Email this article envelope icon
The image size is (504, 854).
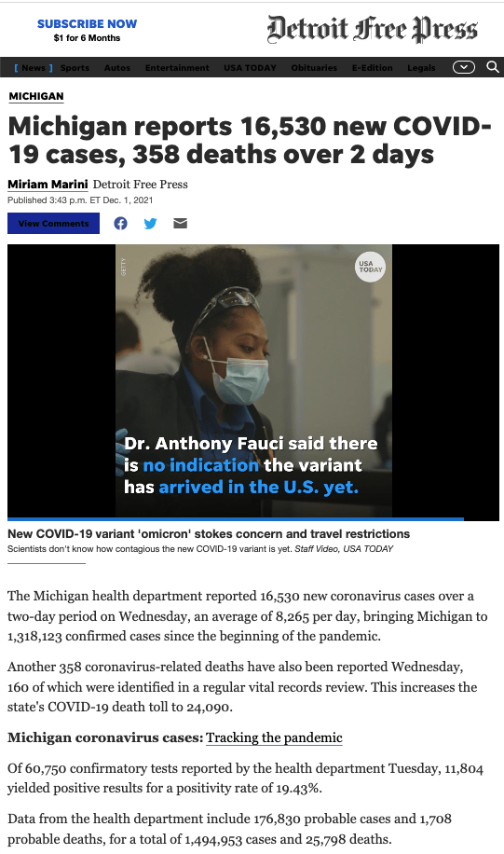[180, 224]
